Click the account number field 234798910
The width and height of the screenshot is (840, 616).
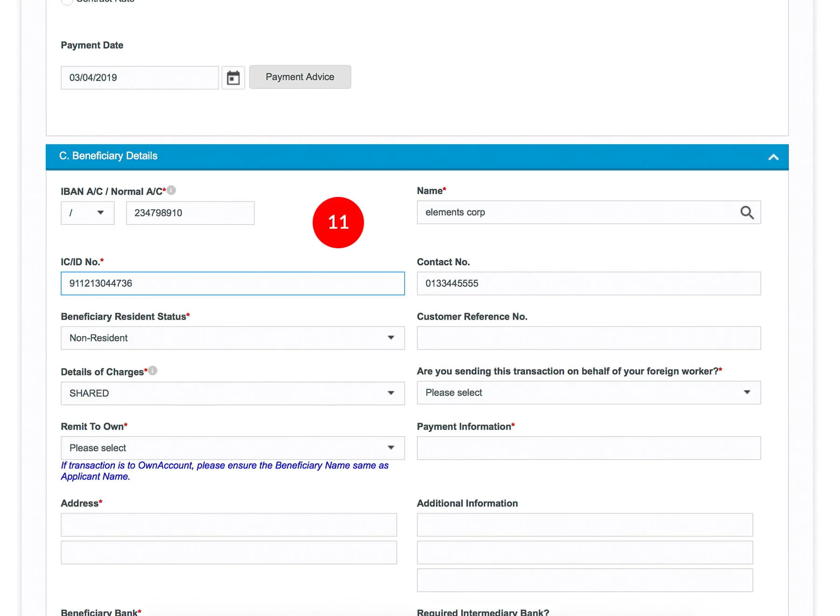coord(190,213)
